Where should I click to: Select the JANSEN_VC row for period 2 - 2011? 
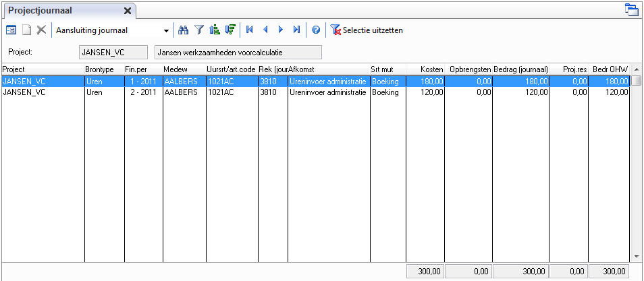pos(316,92)
